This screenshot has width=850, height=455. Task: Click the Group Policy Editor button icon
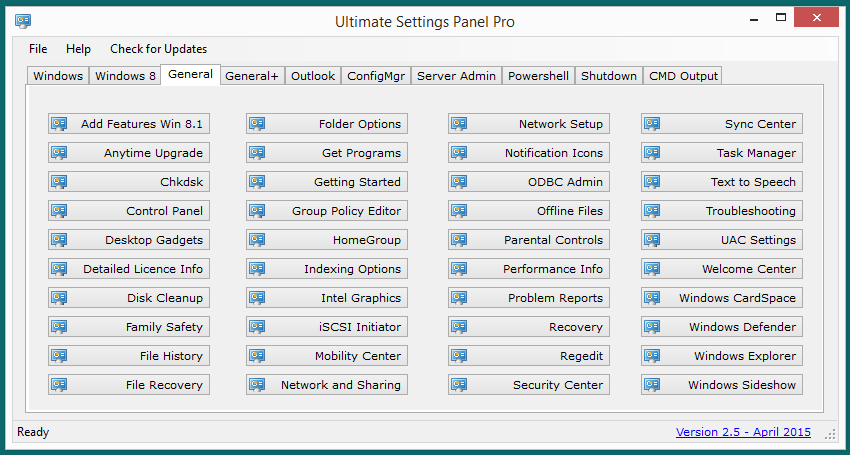pyautogui.click(x=257, y=211)
